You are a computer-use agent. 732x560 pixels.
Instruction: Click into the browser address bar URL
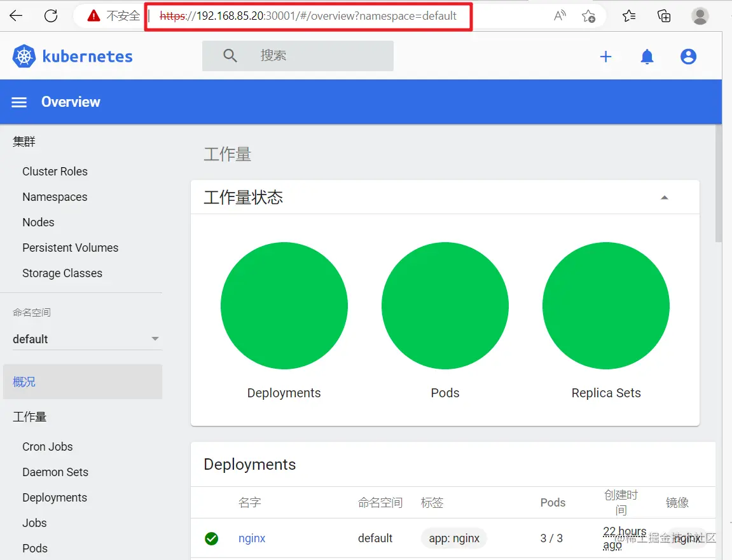click(308, 17)
